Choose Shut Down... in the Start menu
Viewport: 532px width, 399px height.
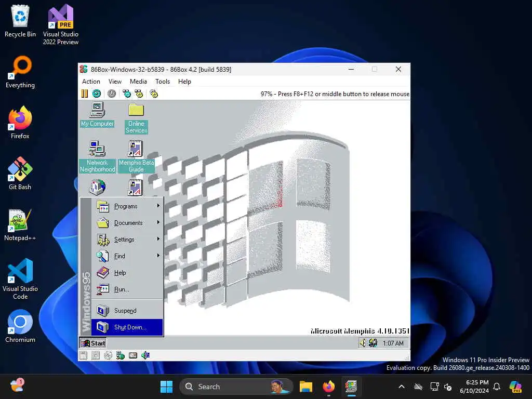click(127, 327)
